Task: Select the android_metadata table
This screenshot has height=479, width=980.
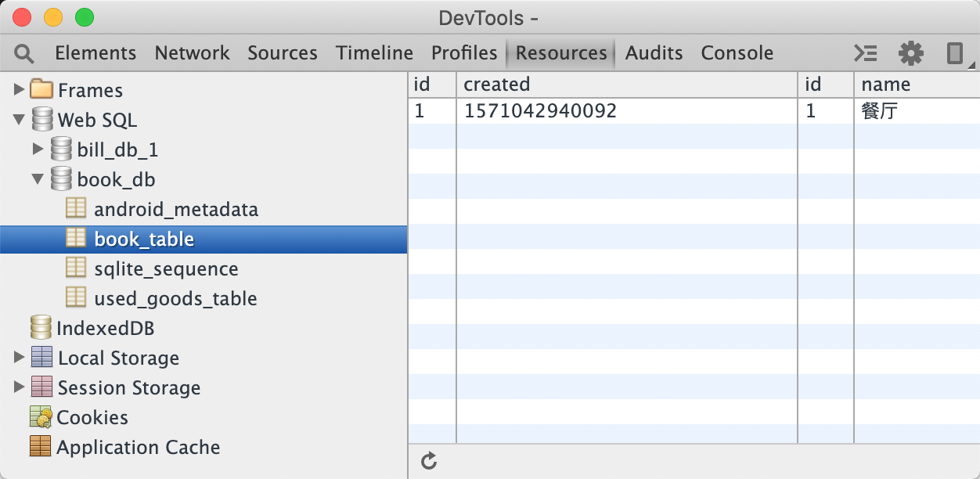Action: 175,210
